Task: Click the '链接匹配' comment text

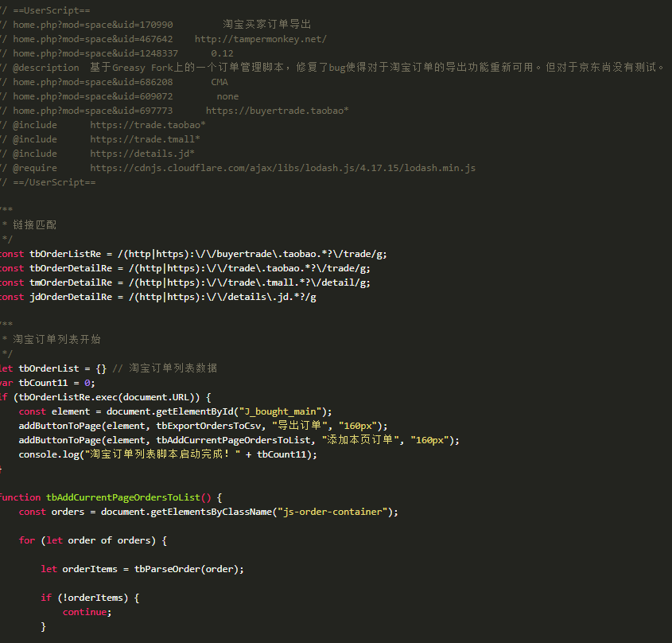Action: click(35, 224)
